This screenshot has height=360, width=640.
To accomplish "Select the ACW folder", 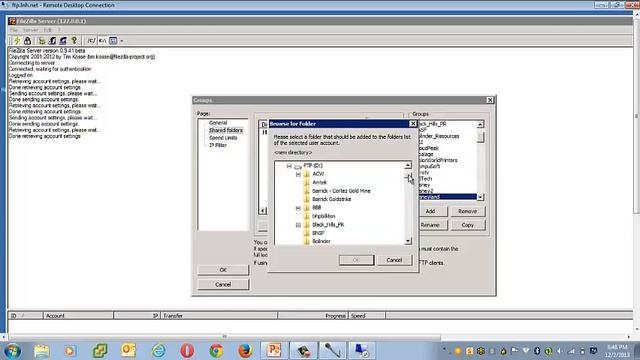I will tap(318, 174).
